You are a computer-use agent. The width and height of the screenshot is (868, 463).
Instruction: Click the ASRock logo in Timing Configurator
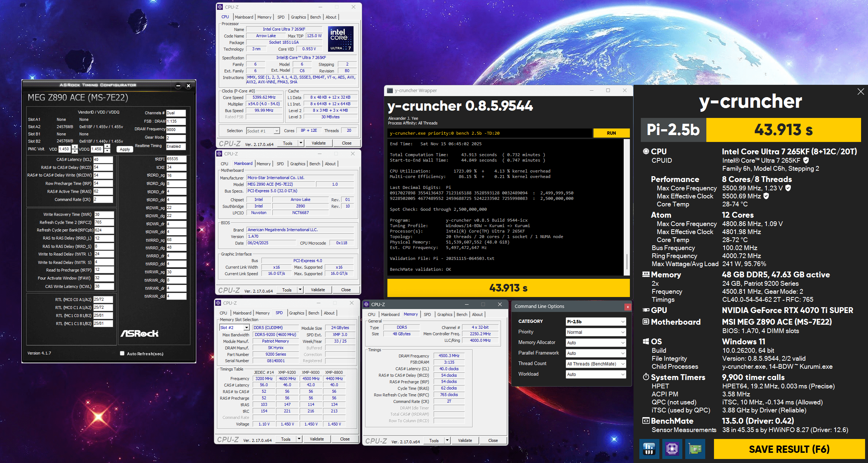(139, 333)
